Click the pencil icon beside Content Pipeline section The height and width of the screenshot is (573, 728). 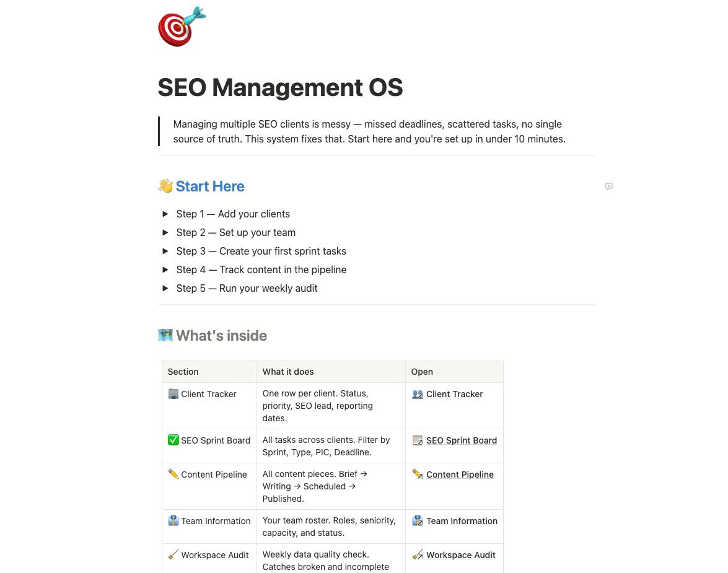(x=172, y=474)
